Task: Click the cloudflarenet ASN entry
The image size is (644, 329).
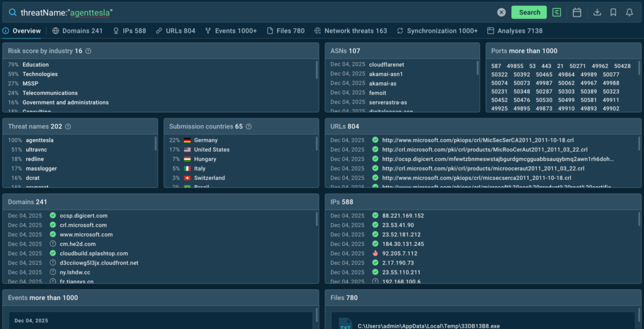Action: pyautogui.click(x=386, y=65)
